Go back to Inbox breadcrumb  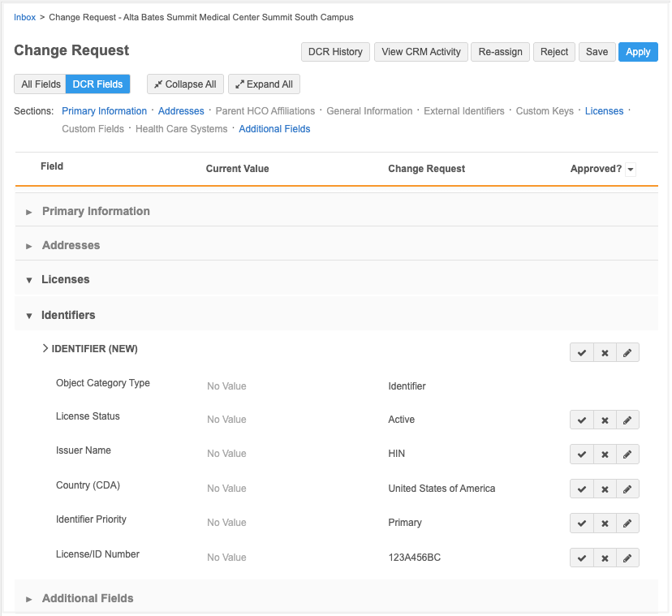pyautogui.click(x=24, y=18)
